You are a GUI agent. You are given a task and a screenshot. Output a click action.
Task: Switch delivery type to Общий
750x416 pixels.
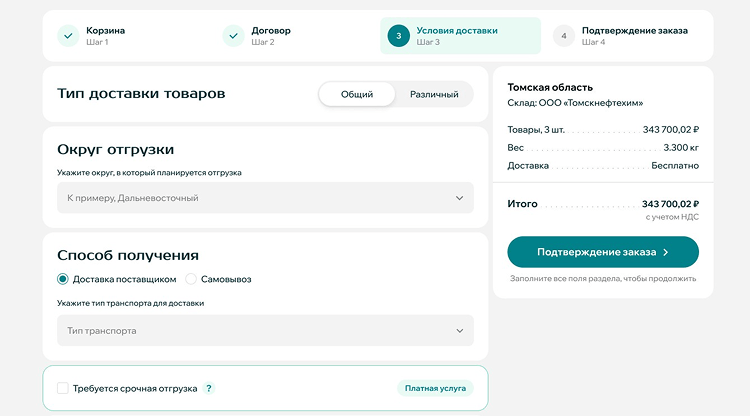click(x=357, y=94)
